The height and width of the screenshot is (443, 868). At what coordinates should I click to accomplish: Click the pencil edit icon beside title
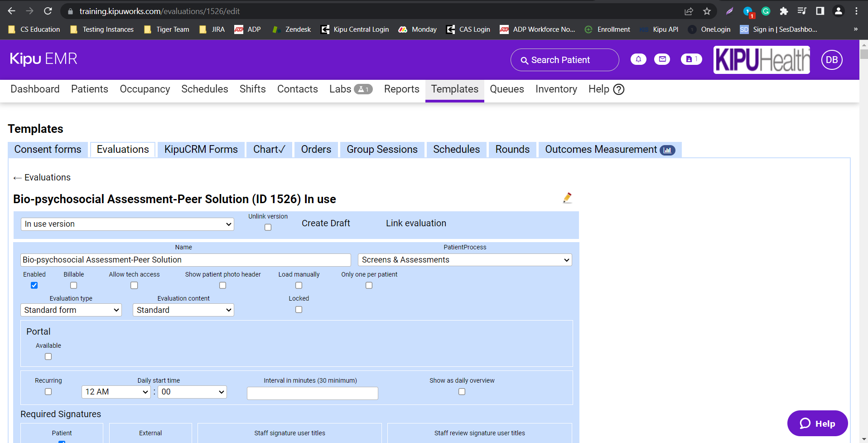[x=567, y=198]
